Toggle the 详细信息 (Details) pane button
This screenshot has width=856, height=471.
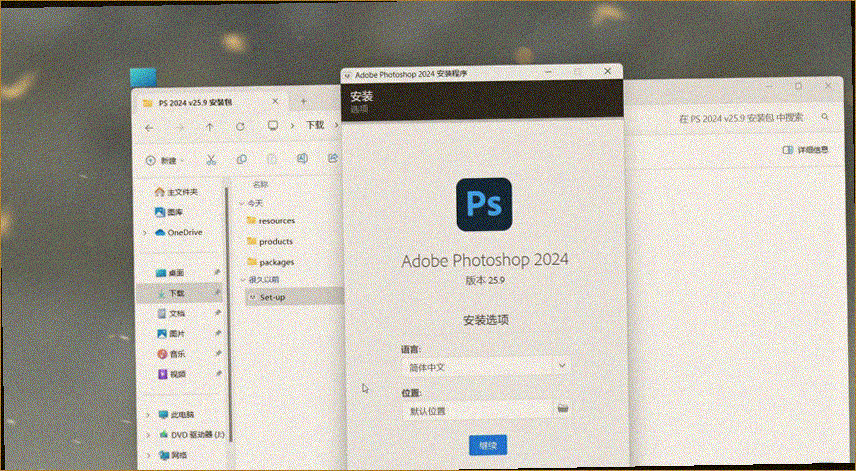806,150
